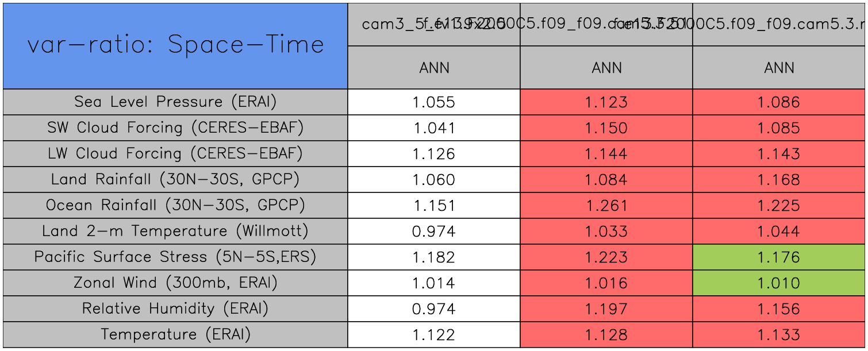Click the white cell showing 1.182
Viewport: 868px width, 351px height.
coord(434,257)
